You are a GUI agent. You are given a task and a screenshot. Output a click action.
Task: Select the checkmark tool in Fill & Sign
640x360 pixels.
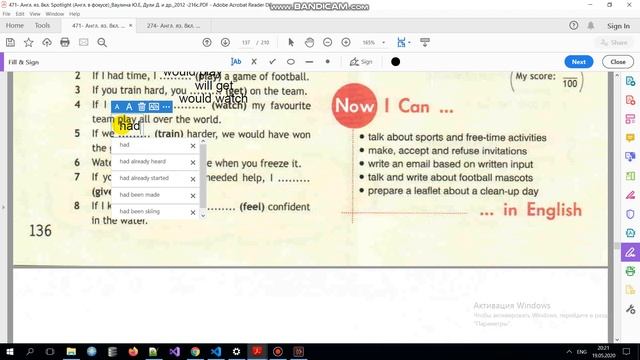(272, 62)
